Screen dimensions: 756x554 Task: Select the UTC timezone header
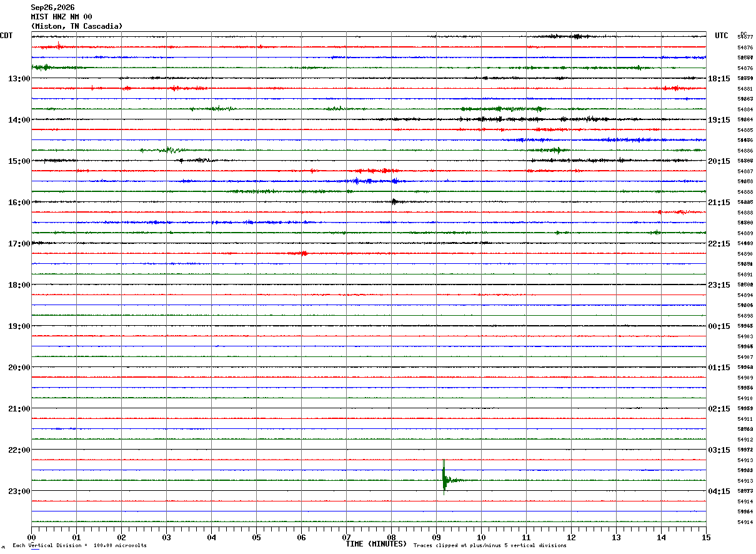[x=722, y=36]
